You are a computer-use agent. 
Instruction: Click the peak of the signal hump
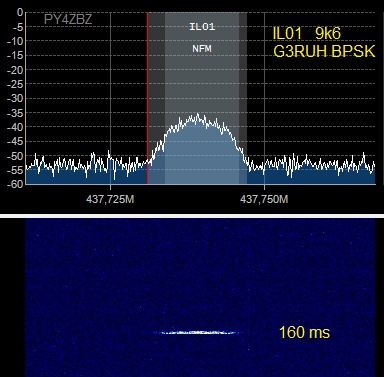click(198, 115)
